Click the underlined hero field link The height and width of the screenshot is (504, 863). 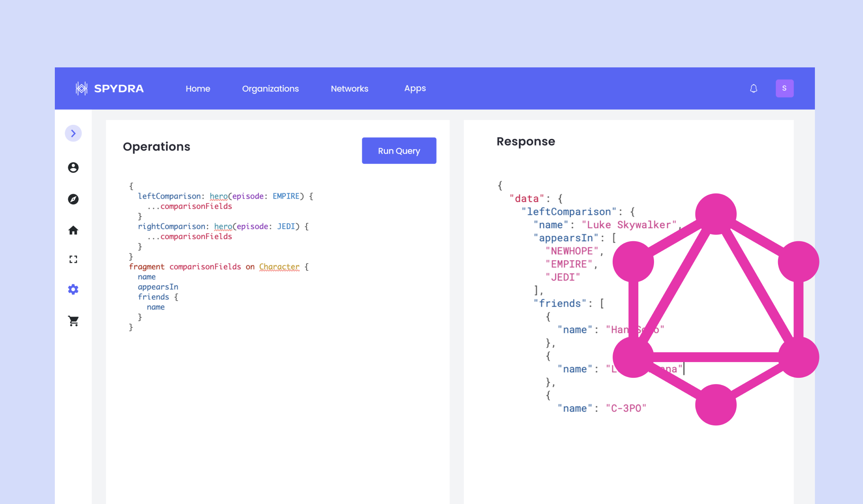(x=219, y=196)
